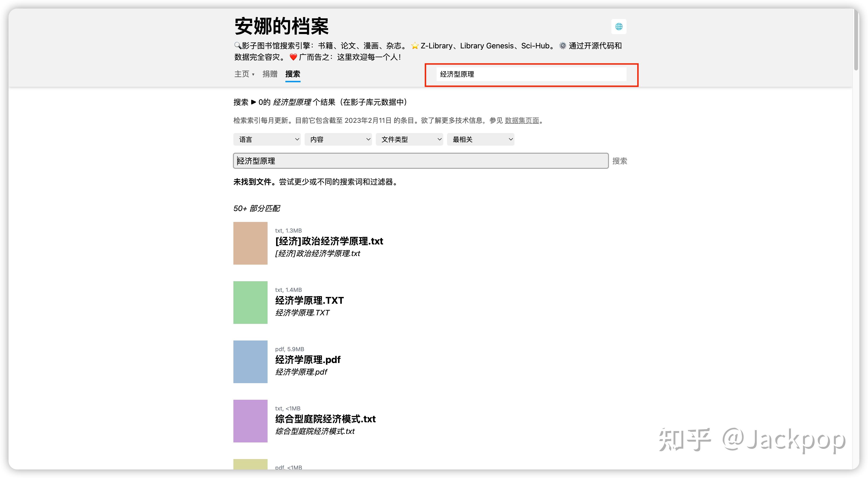Click the globe language icon
The width and height of the screenshot is (868, 478).
619,26
